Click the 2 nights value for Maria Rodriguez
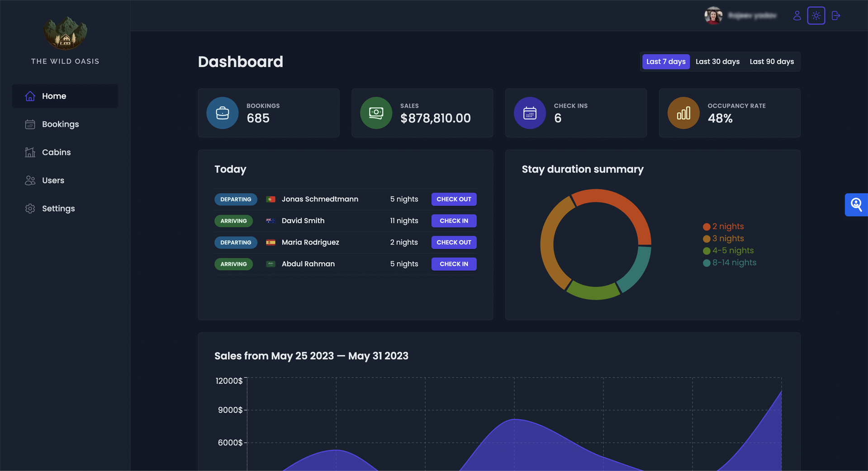Viewport: 868px width, 471px height. 404,243
